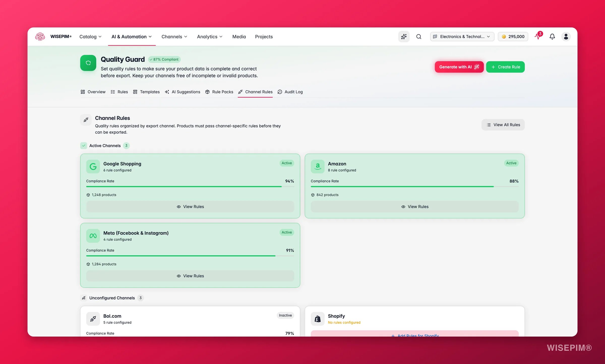Click the Bol.com 79% compliance value
The height and width of the screenshot is (364, 605).
click(x=290, y=334)
